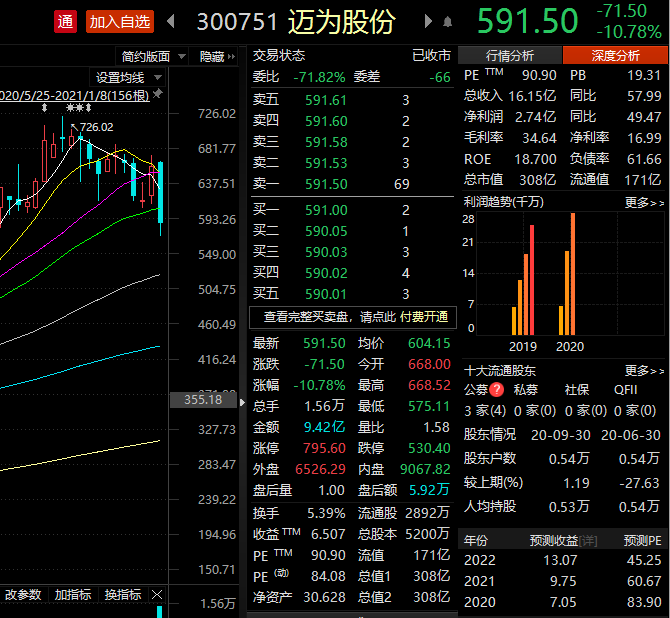Click the 均价 604.15 value
The width and height of the screenshot is (670, 618).
point(429,343)
